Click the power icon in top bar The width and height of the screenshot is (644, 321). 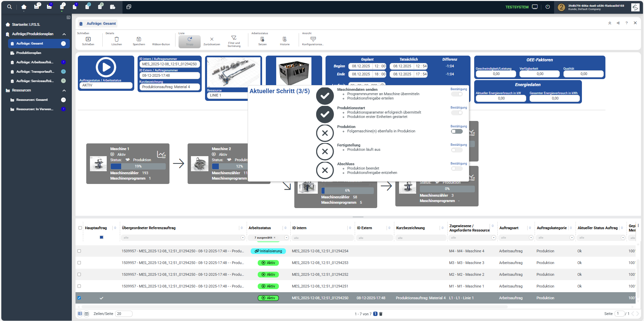click(x=548, y=7)
